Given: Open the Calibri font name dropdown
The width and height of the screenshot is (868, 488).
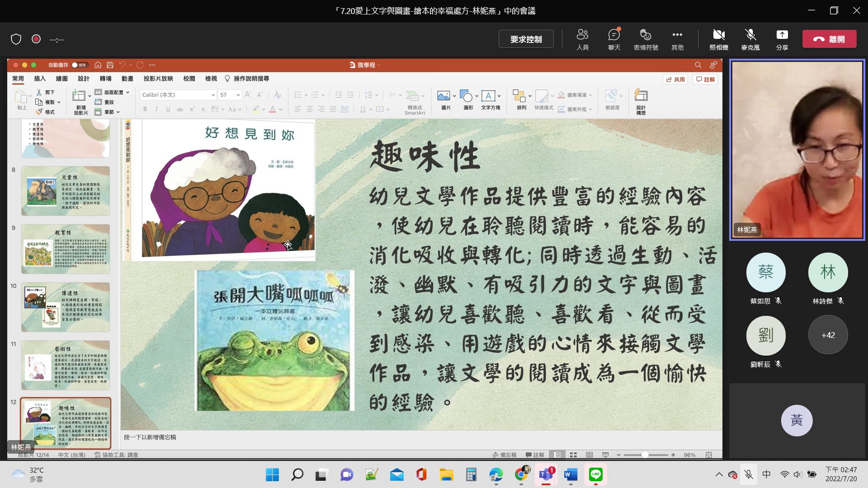Looking at the screenshot, I should point(213,95).
